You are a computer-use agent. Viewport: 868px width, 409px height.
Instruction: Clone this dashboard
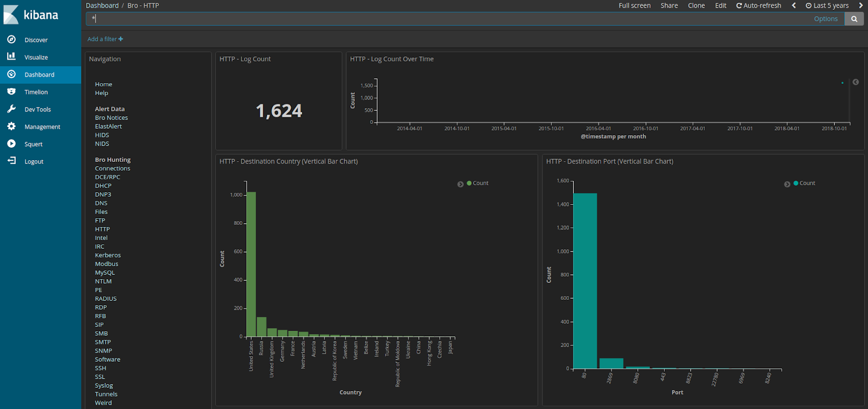tap(697, 5)
